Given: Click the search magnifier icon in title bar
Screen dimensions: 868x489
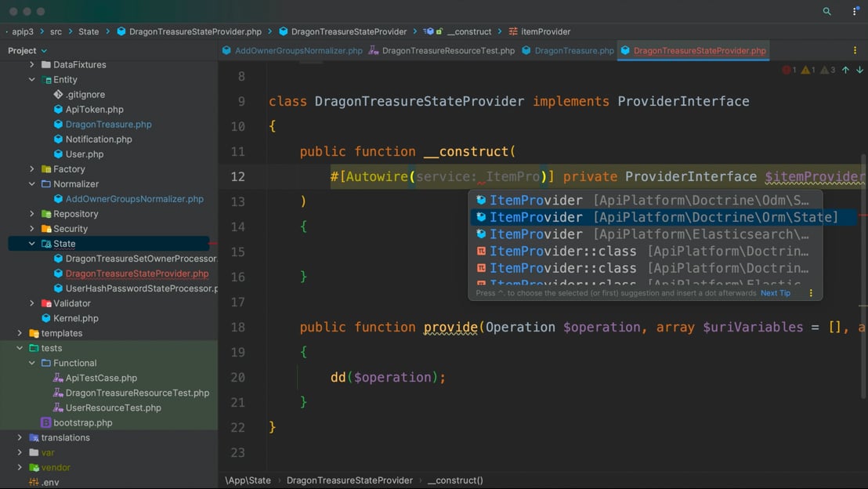Looking at the screenshot, I should (x=826, y=12).
